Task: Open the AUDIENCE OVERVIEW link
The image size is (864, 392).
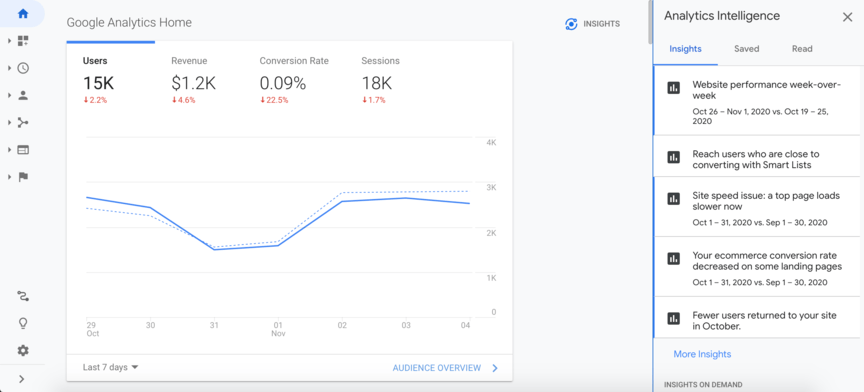Action: pyautogui.click(x=436, y=368)
